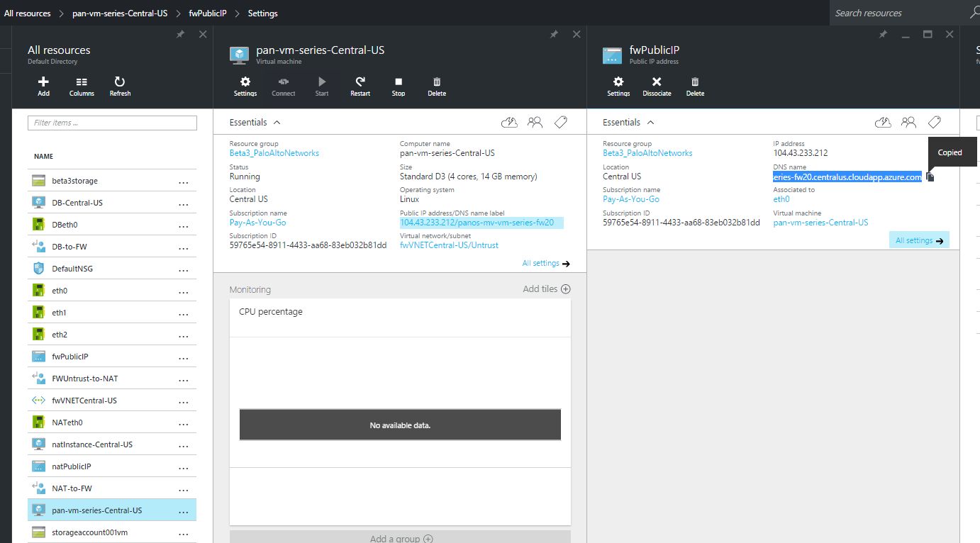The height and width of the screenshot is (543, 980).
Task: Click the greyed Connect toolbar button
Action: pos(284,86)
